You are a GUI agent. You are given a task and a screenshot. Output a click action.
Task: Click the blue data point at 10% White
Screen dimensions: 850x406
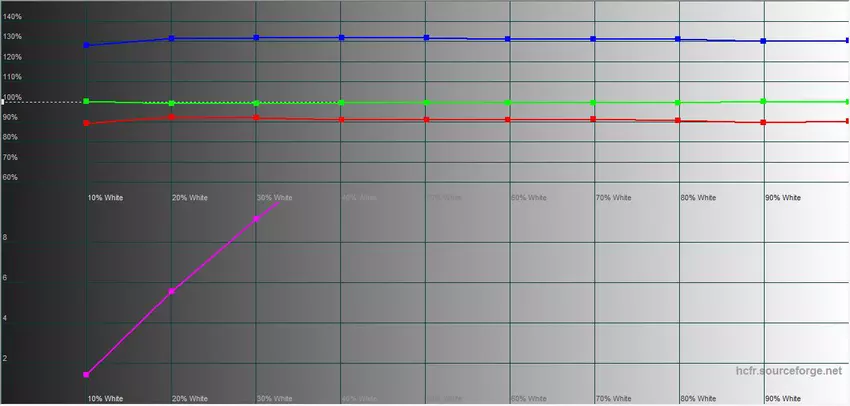(87, 45)
